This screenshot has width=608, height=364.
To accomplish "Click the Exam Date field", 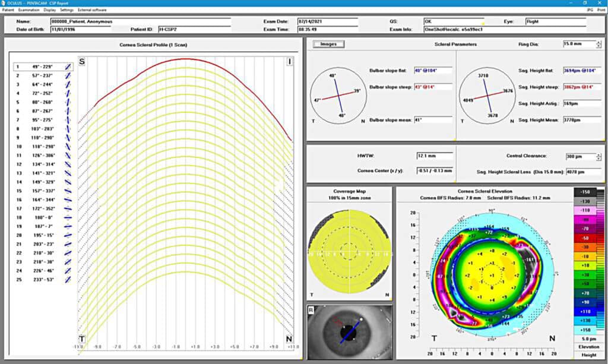I will click(x=328, y=22).
